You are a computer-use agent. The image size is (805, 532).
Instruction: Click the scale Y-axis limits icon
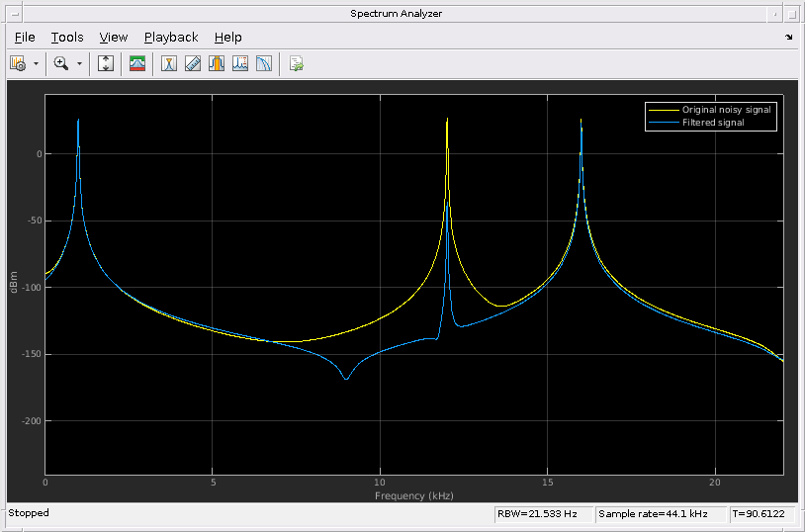107,63
